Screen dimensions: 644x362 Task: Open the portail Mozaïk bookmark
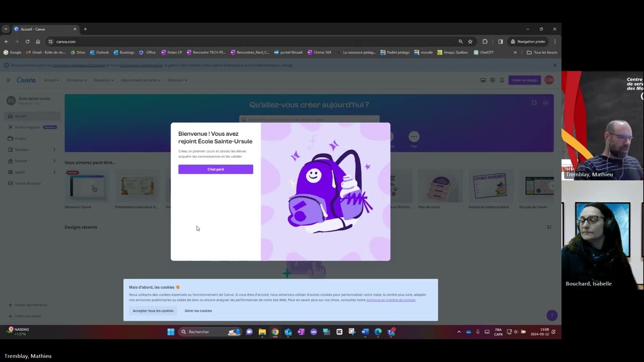[288, 52]
